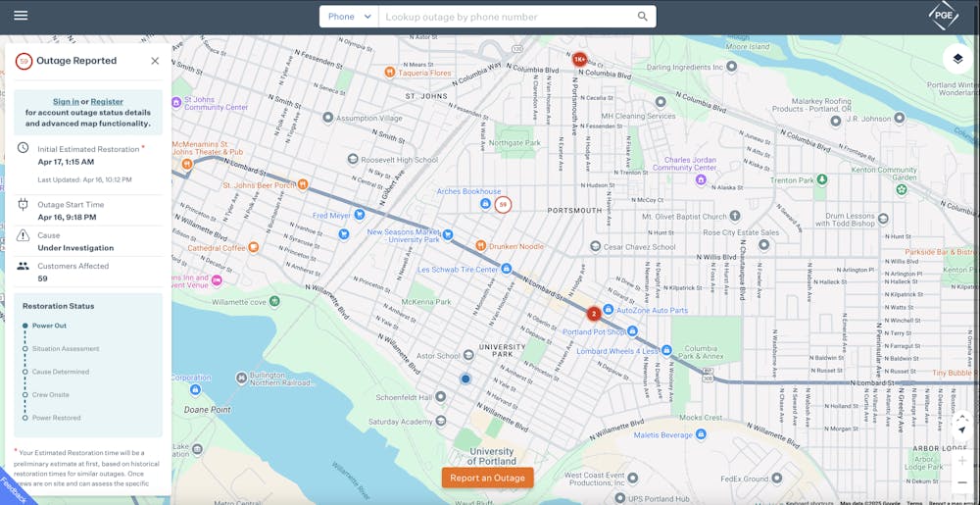Zoom out of the map
This screenshot has width=980, height=505.
962,482
